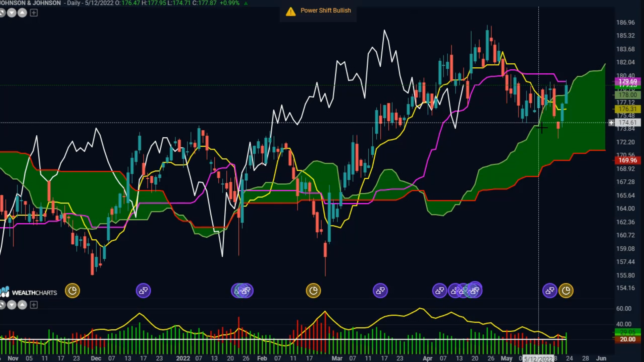644x362 pixels.
Task: Open the yellow pie event marker near May 24
Action: (566, 291)
